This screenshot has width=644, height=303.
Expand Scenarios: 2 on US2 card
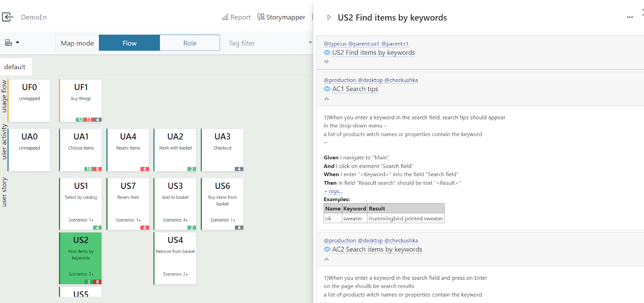tap(81, 274)
